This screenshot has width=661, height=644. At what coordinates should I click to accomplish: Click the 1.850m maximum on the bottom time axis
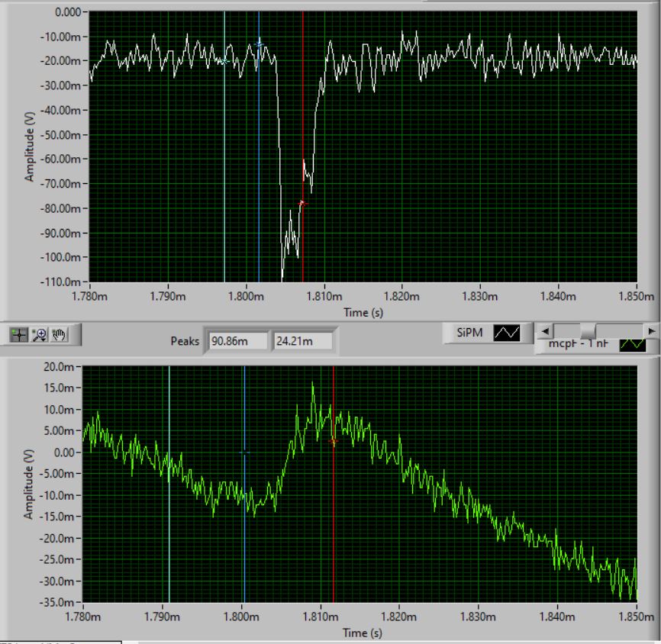pos(636,617)
